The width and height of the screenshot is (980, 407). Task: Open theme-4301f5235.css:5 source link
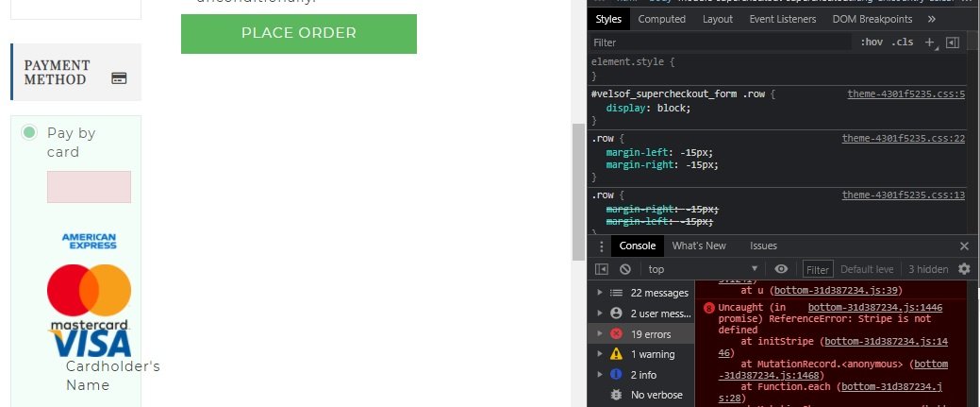906,93
